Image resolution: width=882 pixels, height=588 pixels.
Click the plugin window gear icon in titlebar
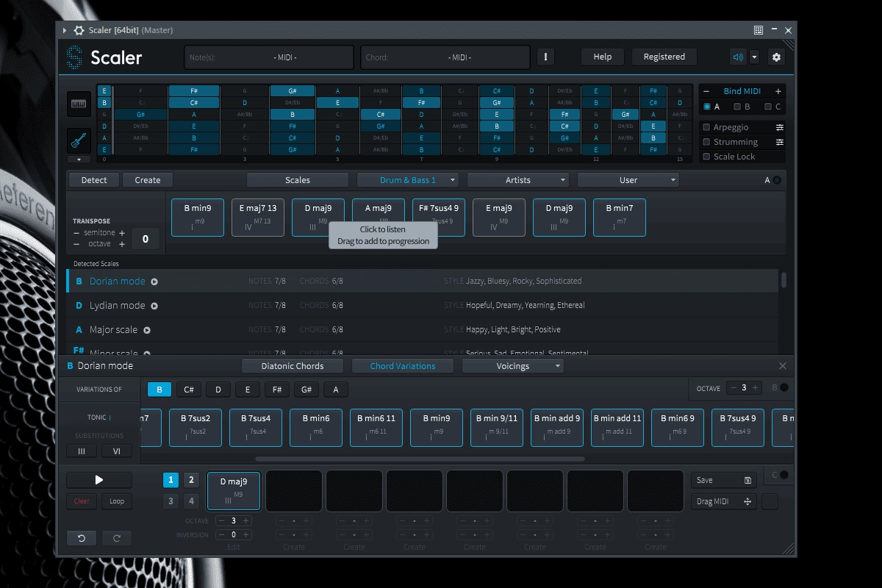pyautogui.click(x=79, y=30)
